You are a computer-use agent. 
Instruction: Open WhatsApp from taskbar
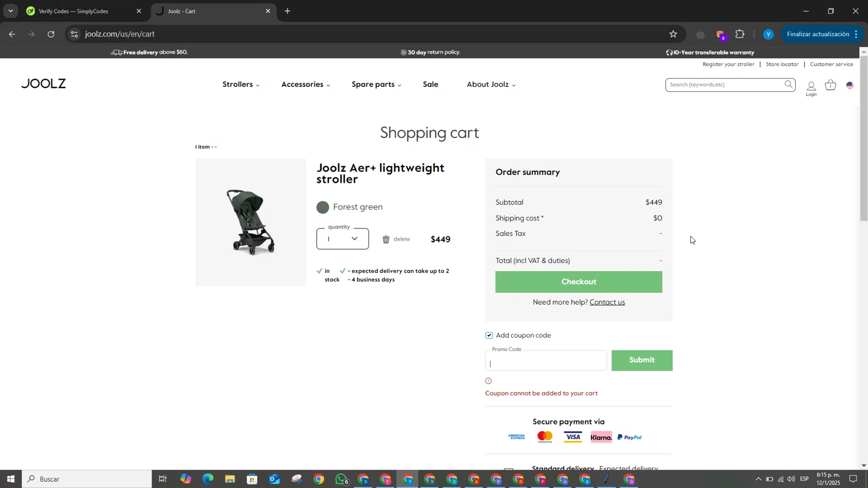tap(341, 479)
